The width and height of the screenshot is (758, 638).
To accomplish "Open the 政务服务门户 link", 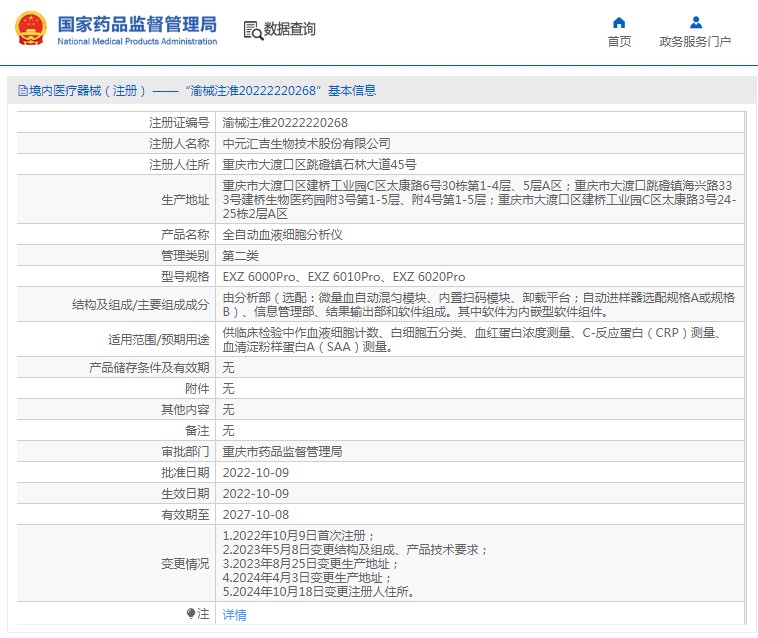I will [x=695, y=42].
